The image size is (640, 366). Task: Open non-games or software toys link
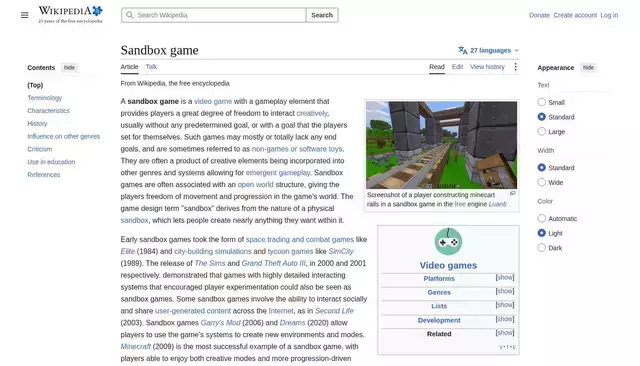(x=297, y=149)
